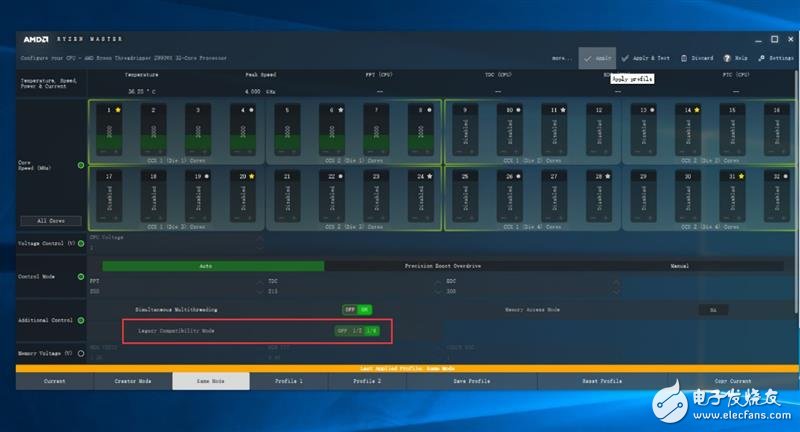This screenshot has height=432, width=800.
Task: Click the star marker on core 24
Action: click(x=430, y=176)
